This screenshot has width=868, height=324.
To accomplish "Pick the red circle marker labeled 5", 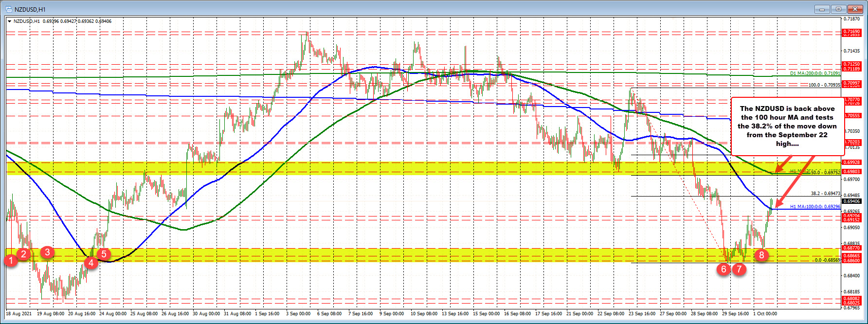I will click(104, 254).
